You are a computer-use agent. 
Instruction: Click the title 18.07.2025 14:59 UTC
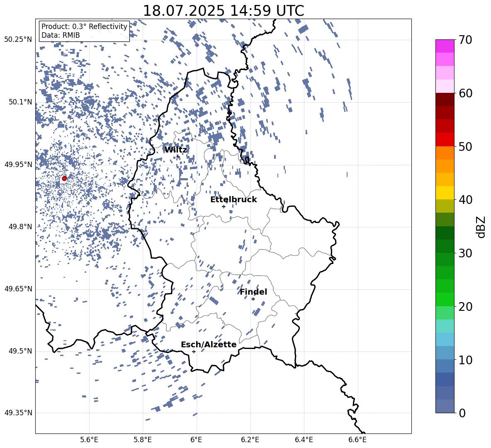(x=223, y=11)
